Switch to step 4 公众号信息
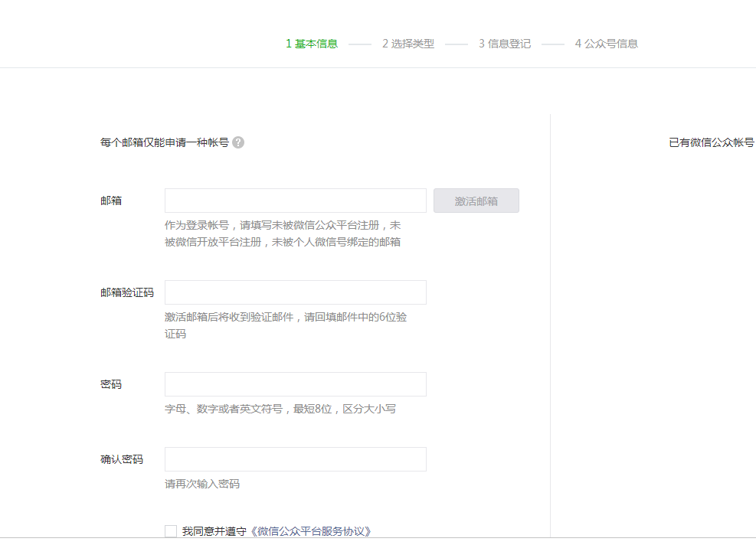The height and width of the screenshot is (545, 756). pos(607,44)
